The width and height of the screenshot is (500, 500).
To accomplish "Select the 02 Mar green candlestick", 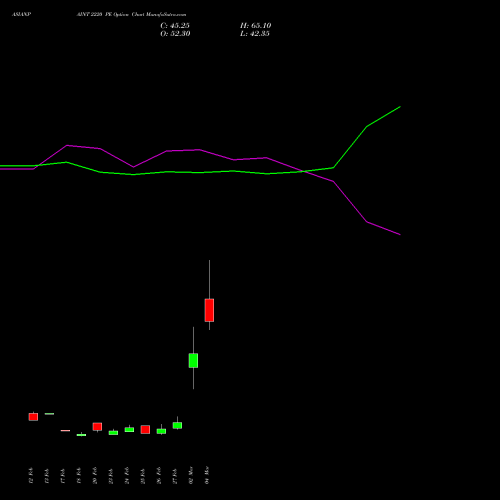I will coord(193,360).
